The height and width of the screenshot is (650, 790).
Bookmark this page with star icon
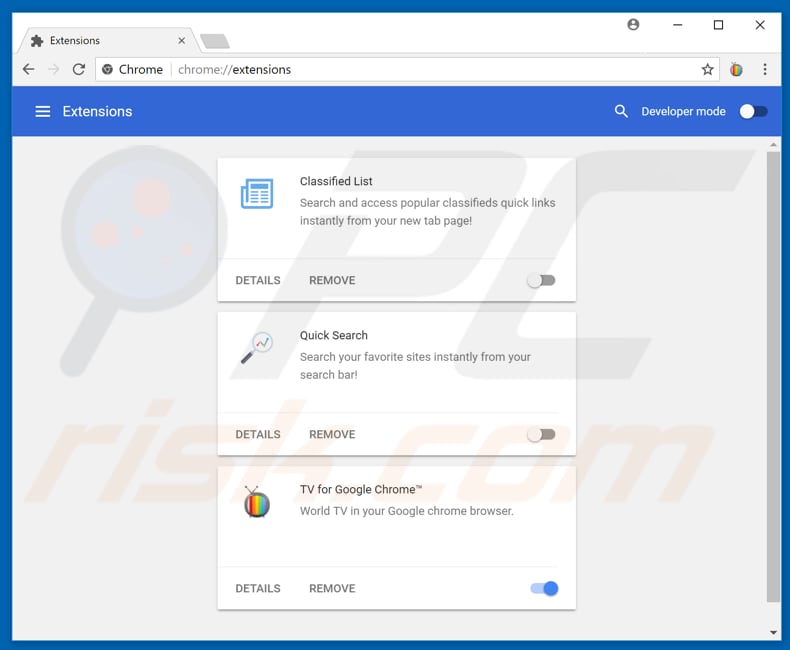(707, 69)
